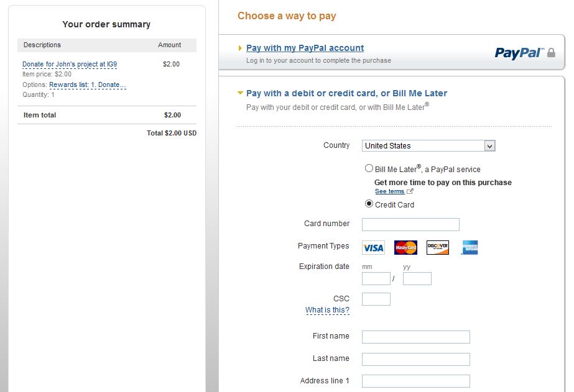Click the PayPal logo
Image resolution: width=574 pixels, height=392 pixels.
tap(518, 53)
